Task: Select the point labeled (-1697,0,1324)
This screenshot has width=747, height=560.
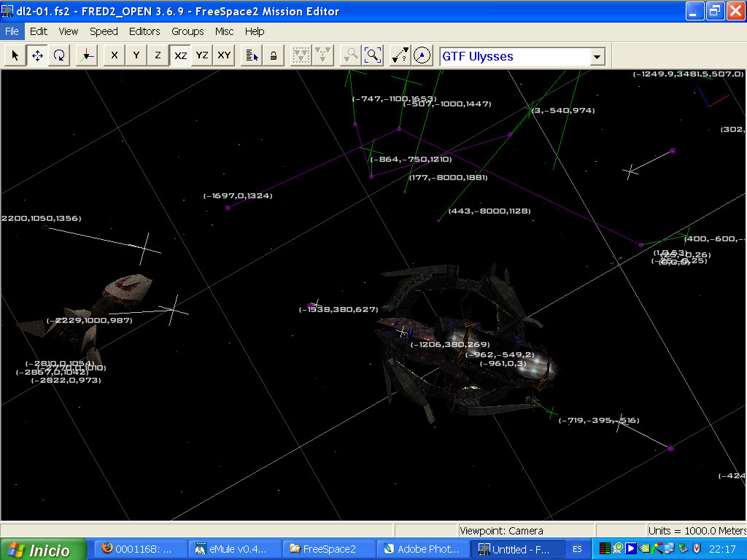Action: pyautogui.click(x=228, y=208)
